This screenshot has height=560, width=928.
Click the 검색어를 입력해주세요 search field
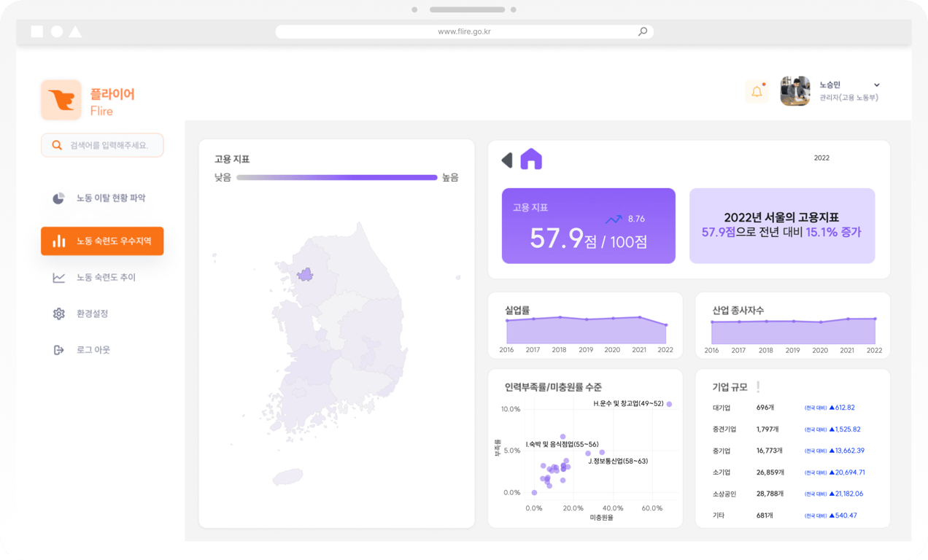pyautogui.click(x=102, y=145)
